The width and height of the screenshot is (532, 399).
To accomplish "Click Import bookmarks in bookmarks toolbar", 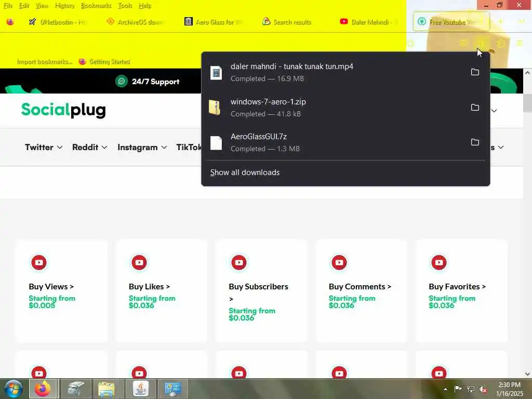I will pos(45,62).
